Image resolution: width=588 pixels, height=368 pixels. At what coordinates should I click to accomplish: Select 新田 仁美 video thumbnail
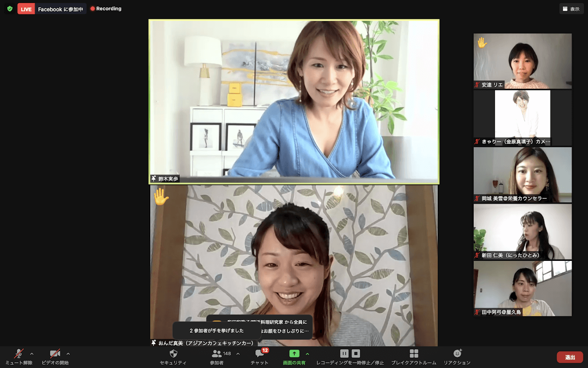click(523, 231)
